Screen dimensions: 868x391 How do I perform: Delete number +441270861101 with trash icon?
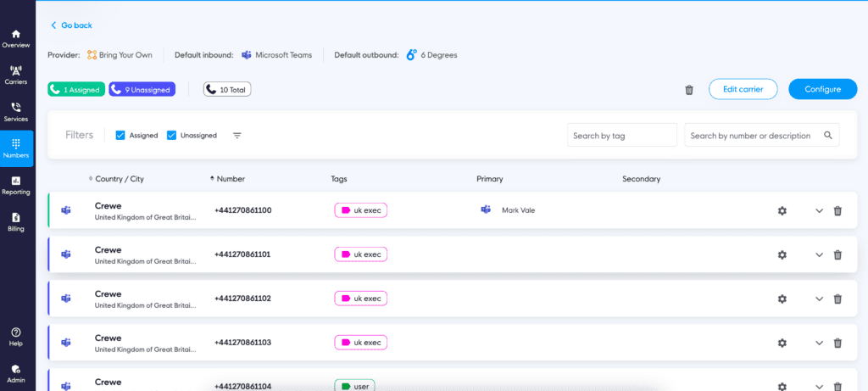coord(838,254)
